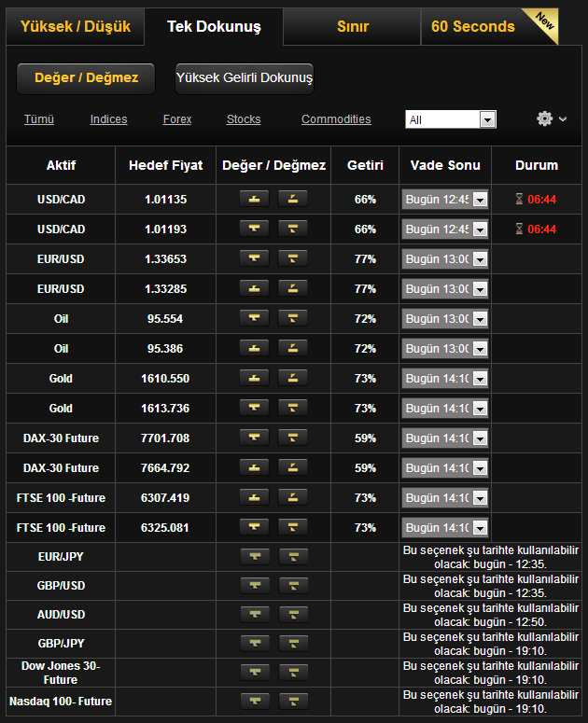Open expiry dropdown for EUR/USD 1.33285
588x723 pixels.
444,288
